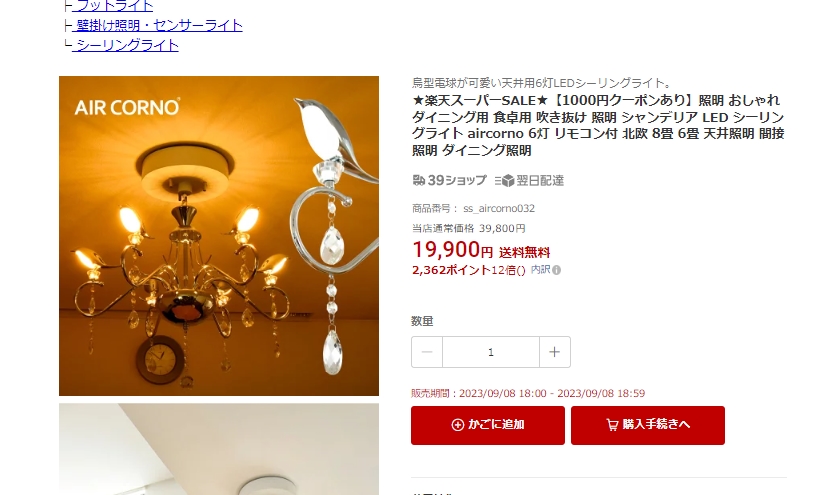The height and width of the screenshot is (495, 818).
Task: Click the second product image below
Action: click(x=219, y=449)
